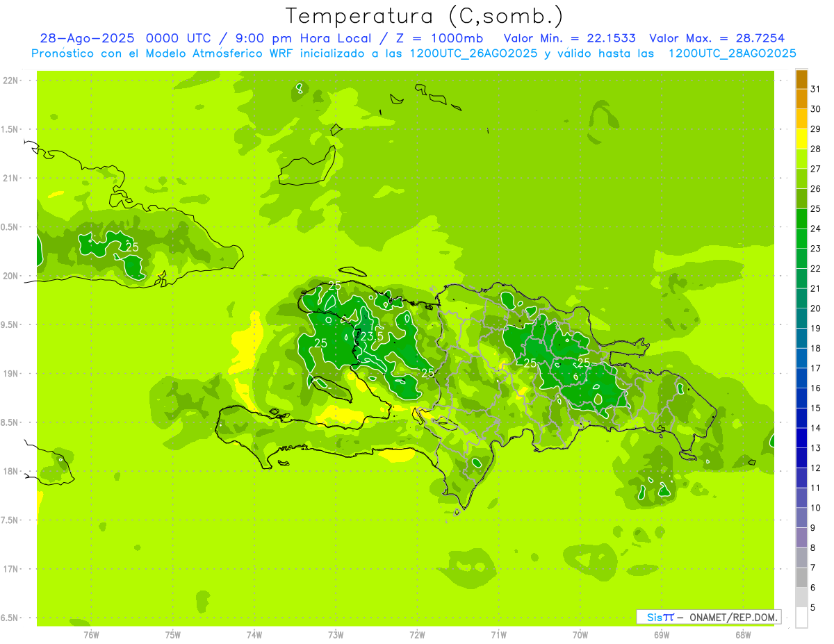
Task: Click the "76W" longitude axis label
Action: (91, 635)
